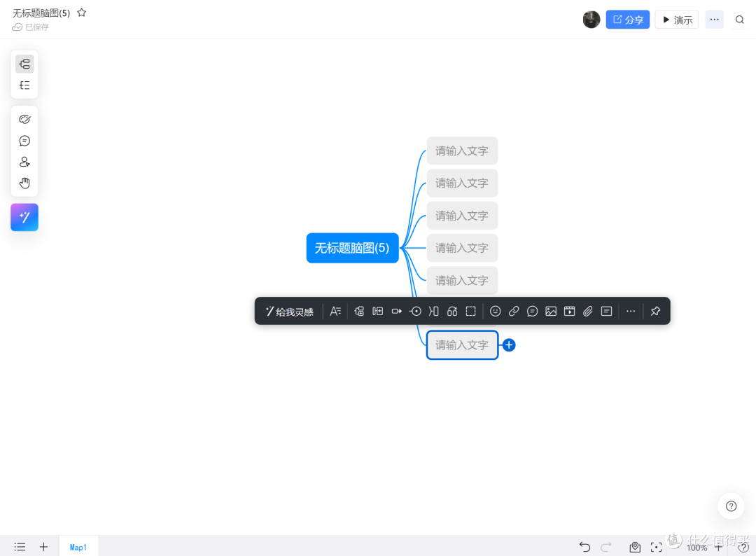The width and height of the screenshot is (756, 556).
Task: Add hyperlink to the selected node
Action: pos(514,312)
